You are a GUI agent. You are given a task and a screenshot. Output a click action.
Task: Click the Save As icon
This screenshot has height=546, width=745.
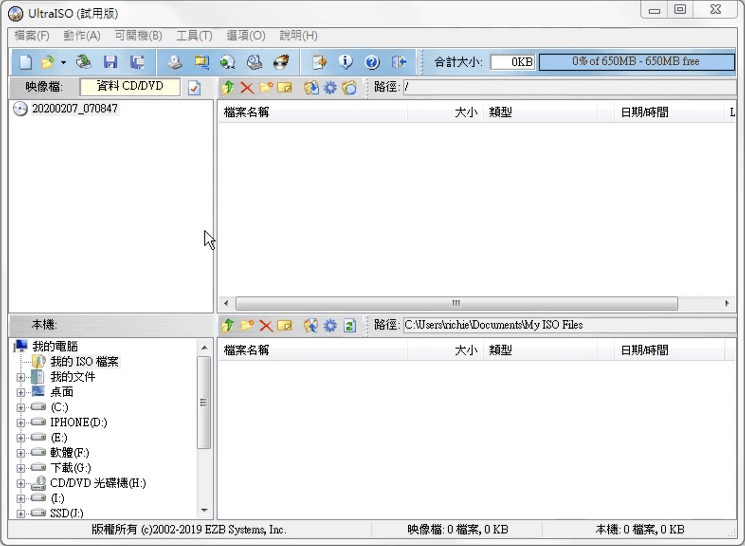point(137,62)
